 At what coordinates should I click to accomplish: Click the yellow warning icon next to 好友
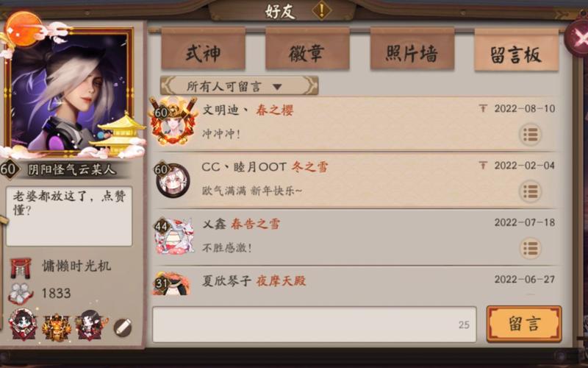tap(321, 11)
